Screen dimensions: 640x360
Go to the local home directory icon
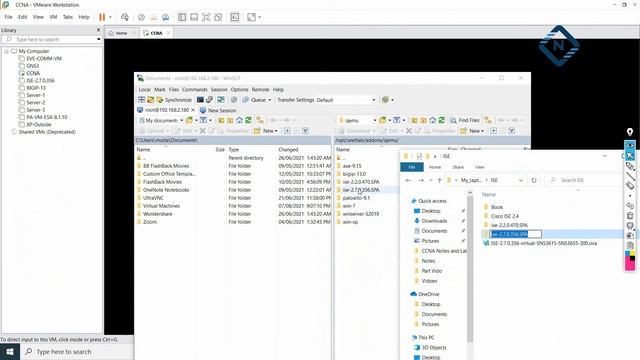[240, 120]
